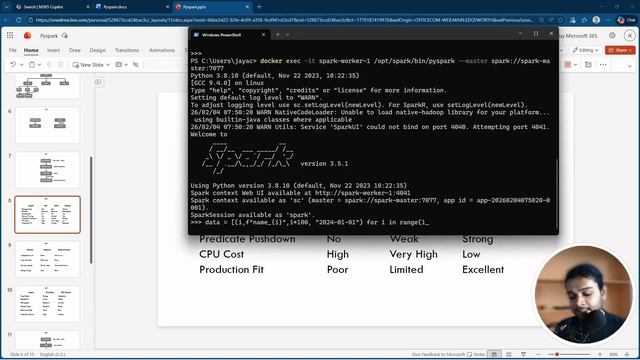This screenshot has width=640, height=360.
Task: Click the Fit slide to window icon
Action: [x=628, y=355]
